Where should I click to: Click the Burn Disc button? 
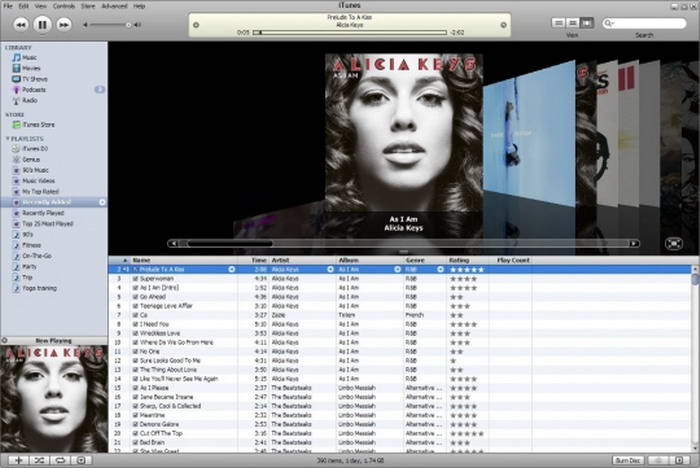[628, 460]
